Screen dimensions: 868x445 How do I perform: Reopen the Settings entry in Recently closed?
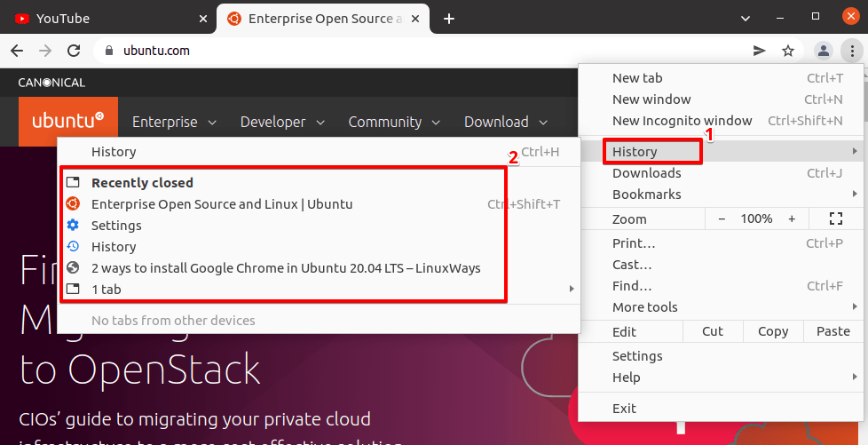(319, 225)
